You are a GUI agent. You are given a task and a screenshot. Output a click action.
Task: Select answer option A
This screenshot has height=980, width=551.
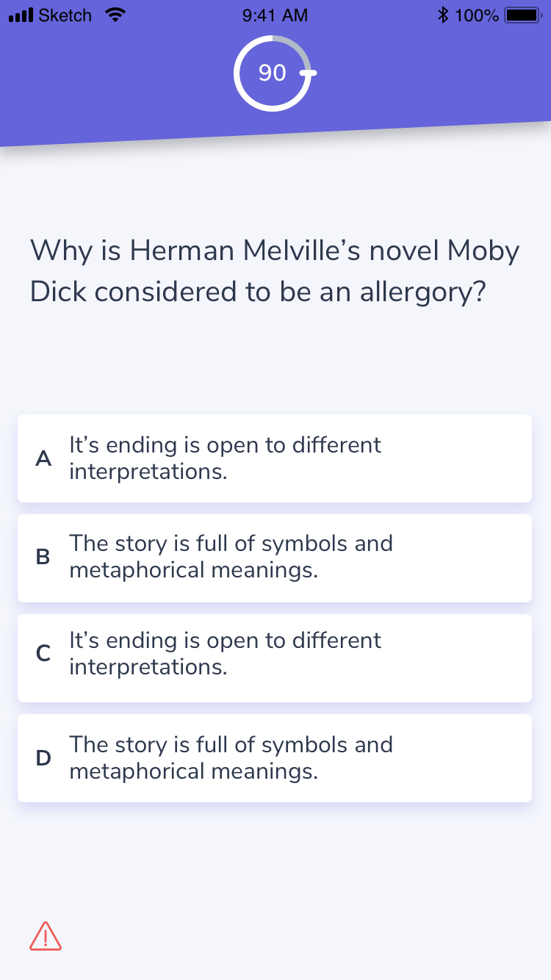click(275, 458)
